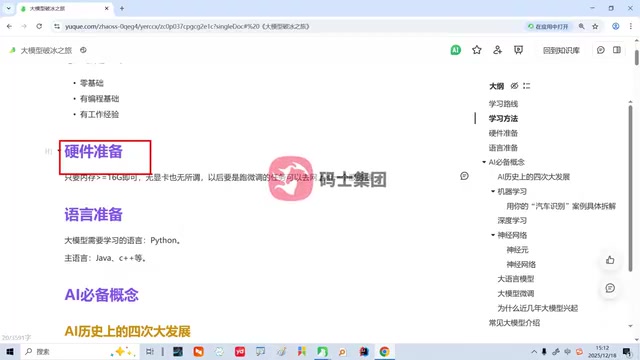Collapse the AI必备概念 outline section
Viewport: 640px width, 360px height.
tap(484, 162)
